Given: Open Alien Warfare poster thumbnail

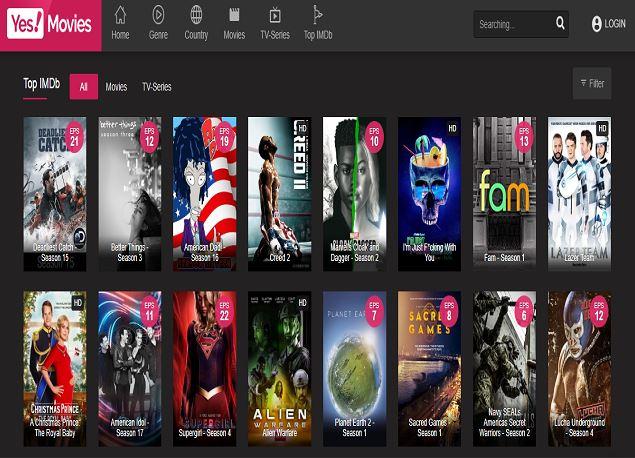Looking at the screenshot, I should coord(280,369).
